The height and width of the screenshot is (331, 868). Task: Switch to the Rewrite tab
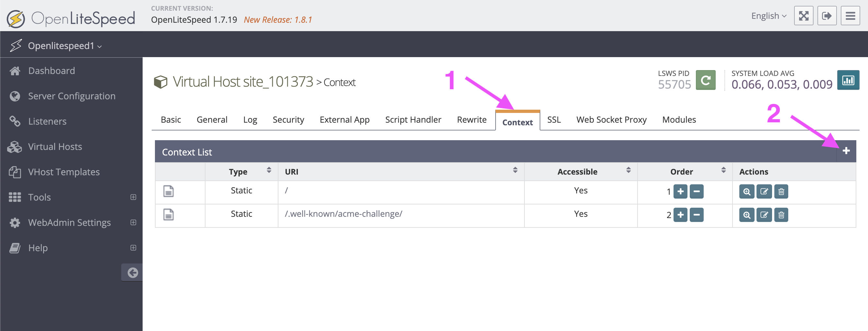(471, 120)
